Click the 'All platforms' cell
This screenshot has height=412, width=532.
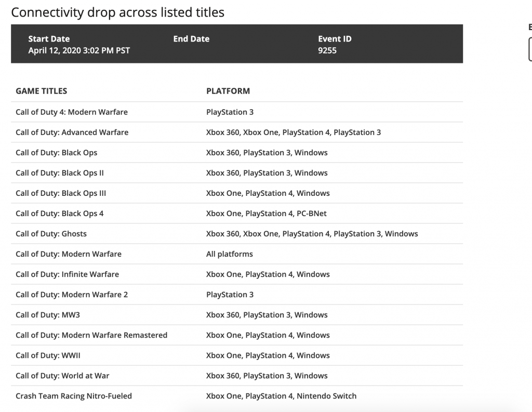click(x=230, y=254)
